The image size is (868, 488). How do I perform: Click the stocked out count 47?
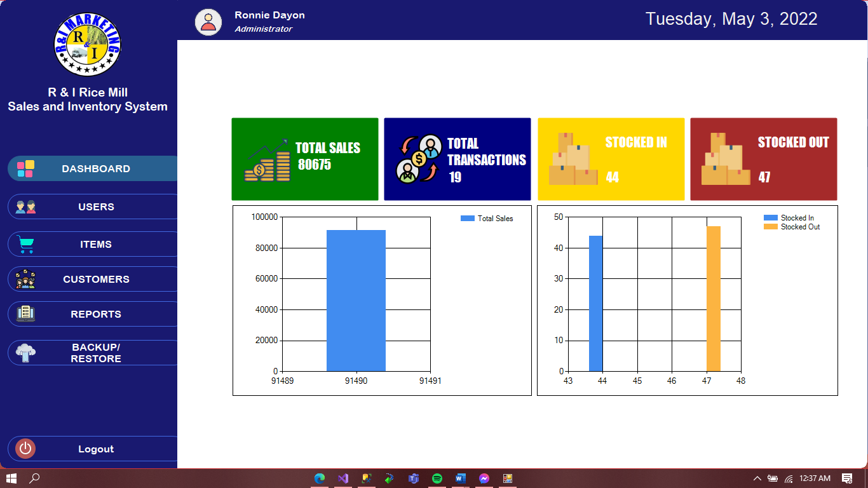tap(764, 177)
